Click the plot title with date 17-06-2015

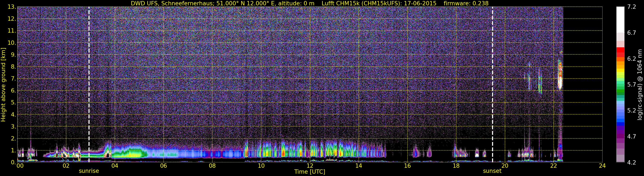pos(309,3)
